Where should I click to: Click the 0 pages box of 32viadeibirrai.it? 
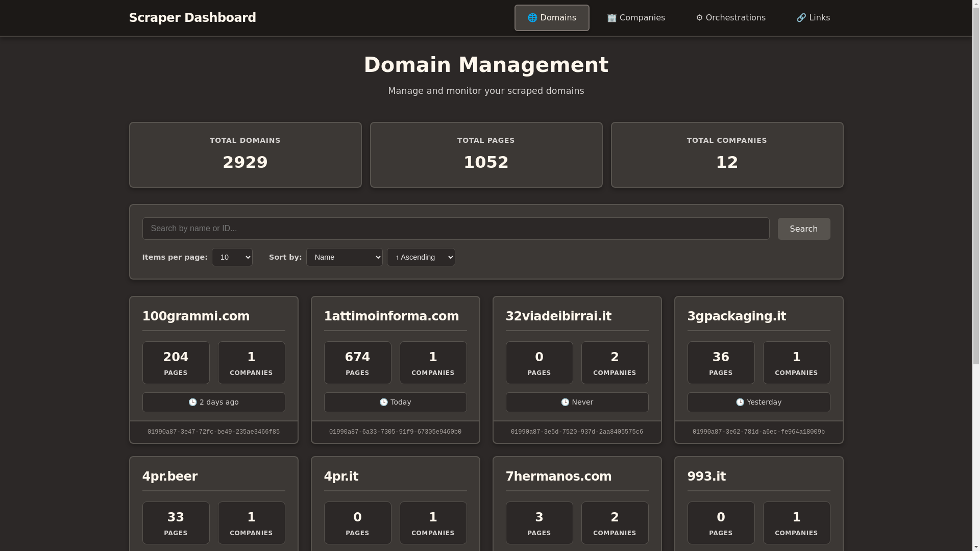[x=539, y=363]
